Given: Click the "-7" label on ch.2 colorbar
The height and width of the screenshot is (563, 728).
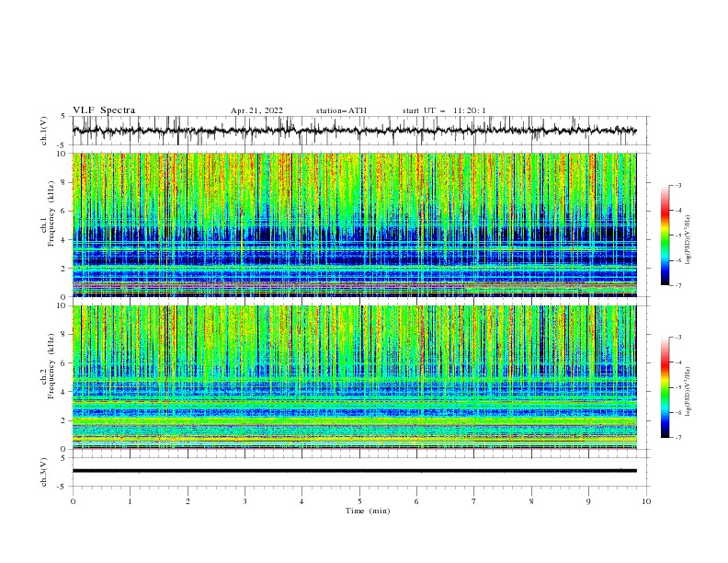Looking at the screenshot, I should click(x=678, y=438).
